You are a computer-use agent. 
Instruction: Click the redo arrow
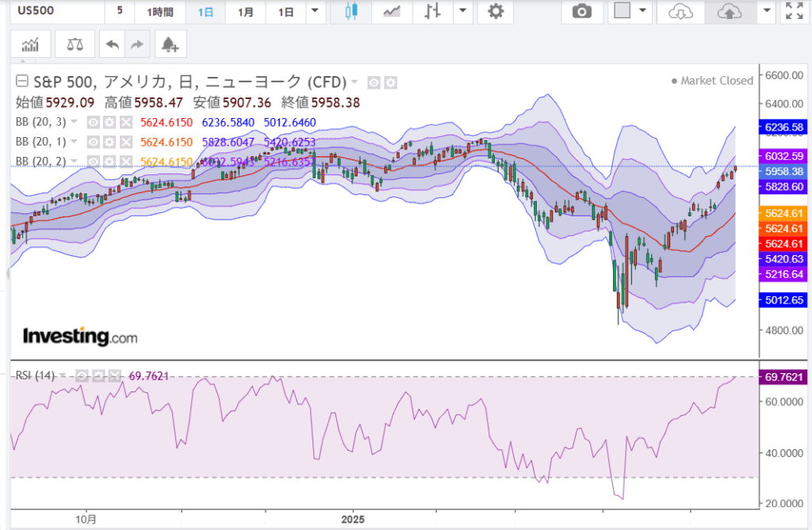[x=137, y=44]
